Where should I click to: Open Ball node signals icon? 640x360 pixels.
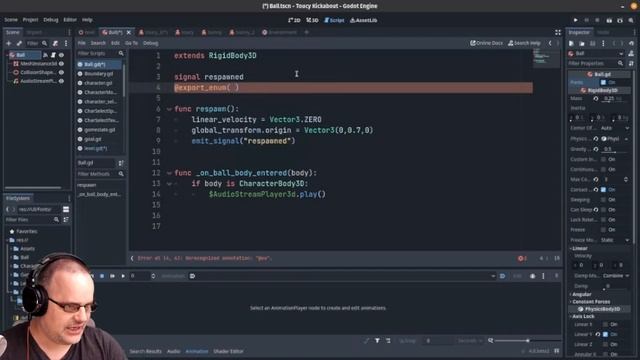click(x=45, y=55)
